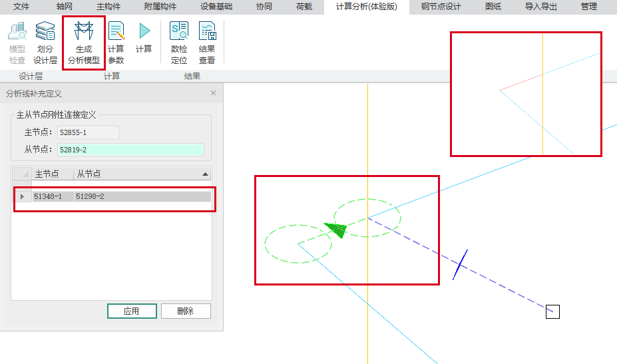Close the 分析线补充定义 panel

pos(213,93)
